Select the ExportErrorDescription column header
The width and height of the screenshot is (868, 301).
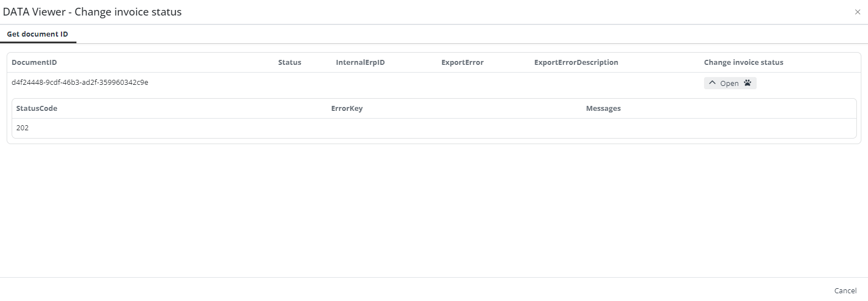click(x=576, y=63)
